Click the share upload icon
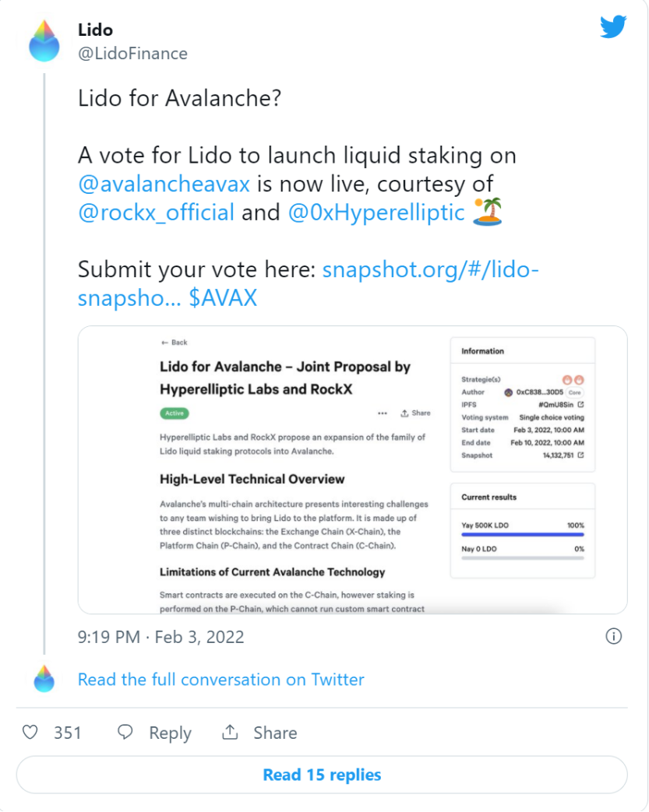Screen dimensions: 649x812 coord(230,732)
